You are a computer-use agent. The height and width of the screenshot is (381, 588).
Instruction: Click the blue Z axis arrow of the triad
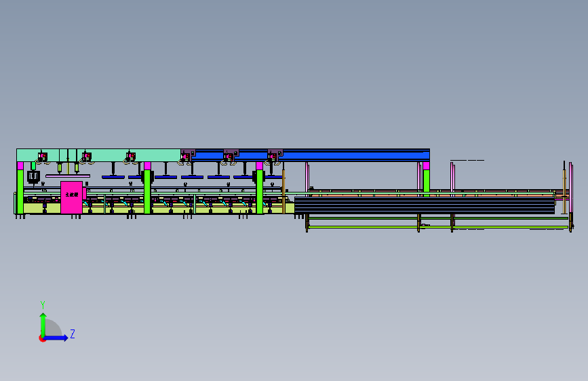pyautogui.click(x=55, y=338)
